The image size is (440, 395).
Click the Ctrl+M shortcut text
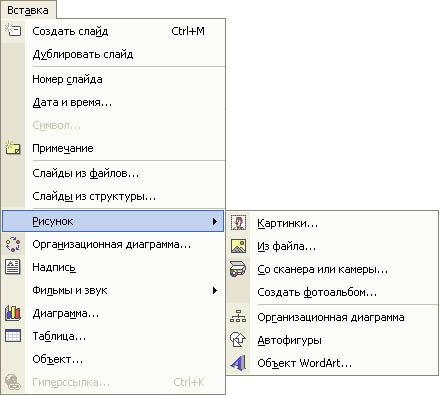(188, 31)
